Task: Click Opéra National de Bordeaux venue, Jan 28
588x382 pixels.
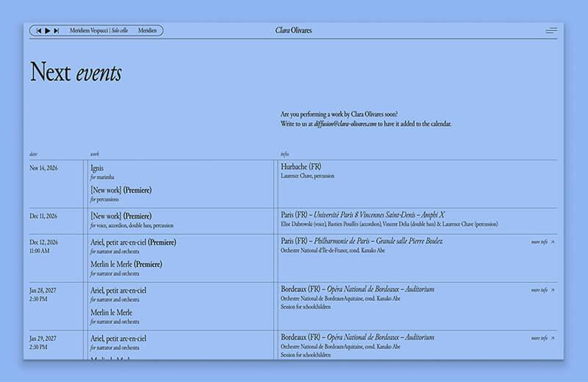Action: click(x=381, y=289)
